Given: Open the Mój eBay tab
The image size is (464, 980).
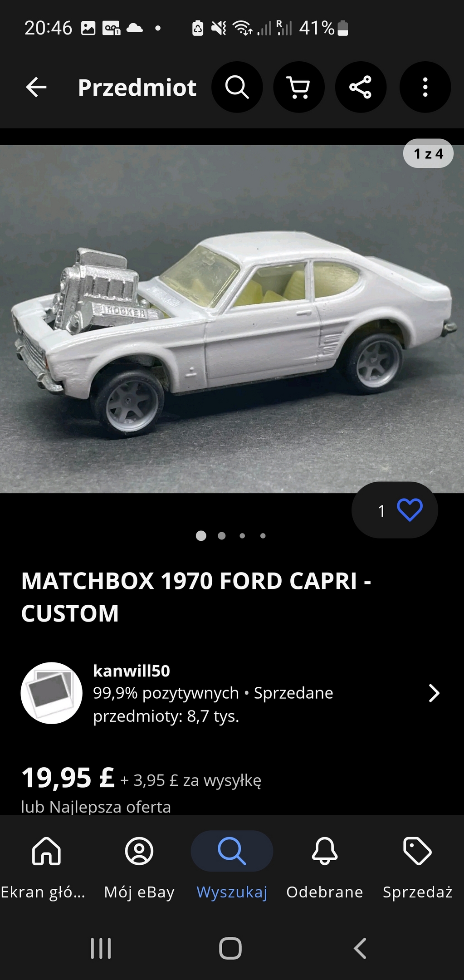Looking at the screenshot, I should pos(139,867).
